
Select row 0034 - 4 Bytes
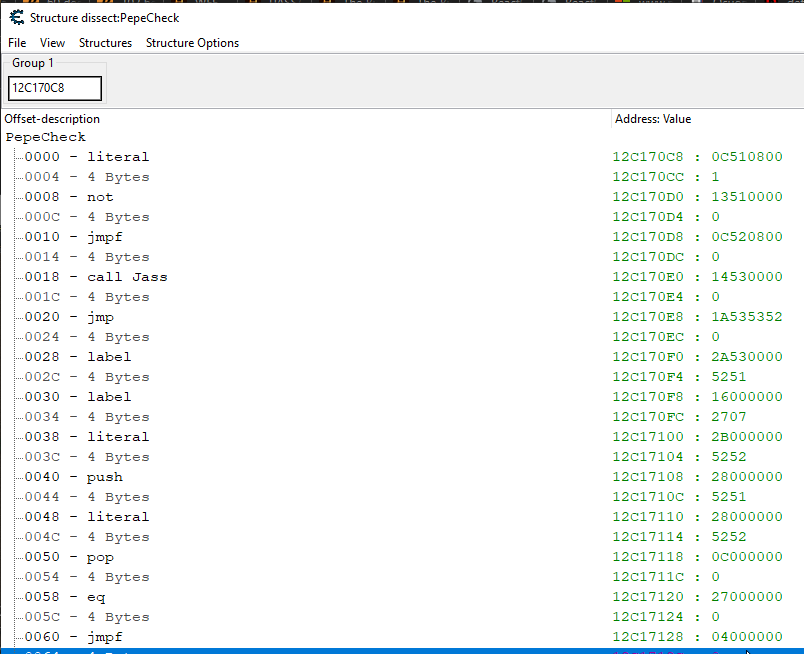click(87, 417)
